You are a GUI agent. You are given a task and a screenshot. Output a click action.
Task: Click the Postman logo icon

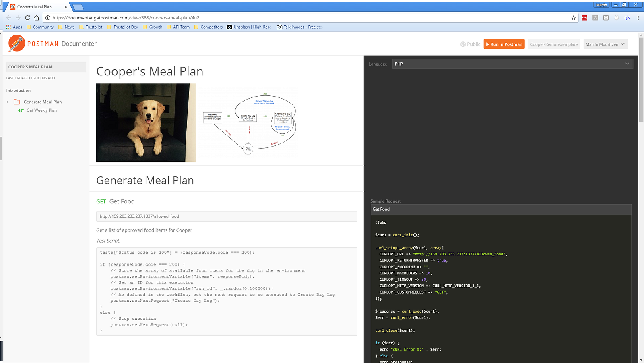pyautogui.click(x=17, y=44)
